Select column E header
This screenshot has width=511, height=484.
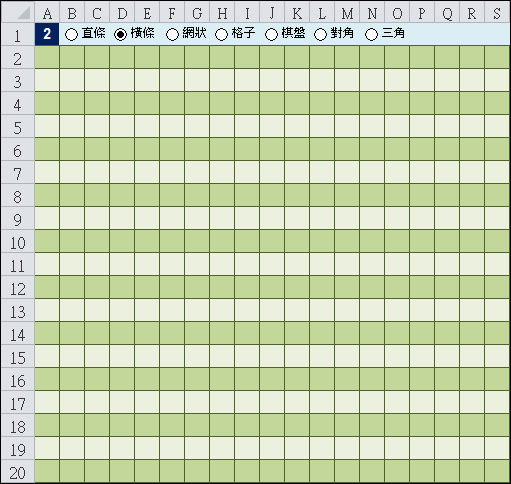point(147,13)
